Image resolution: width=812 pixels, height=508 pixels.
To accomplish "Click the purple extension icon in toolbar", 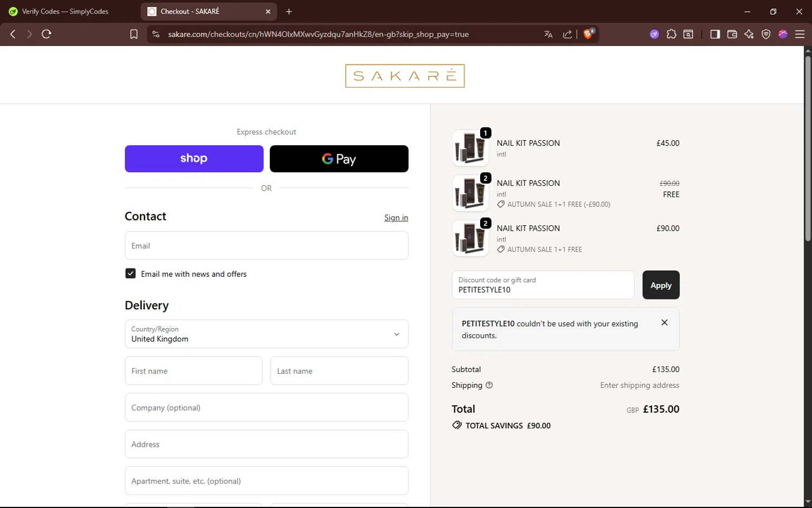I will [654, 34].
